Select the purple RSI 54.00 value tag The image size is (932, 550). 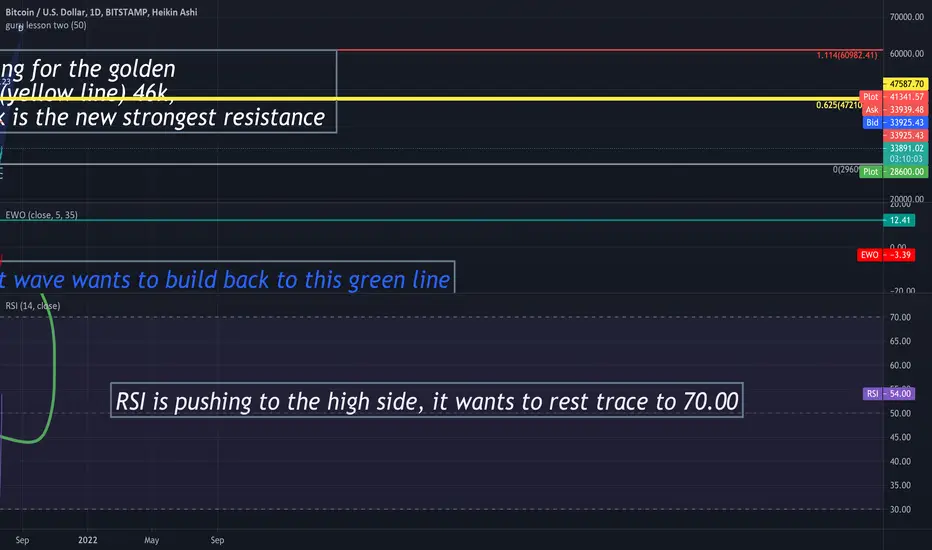tap(889, 393)
